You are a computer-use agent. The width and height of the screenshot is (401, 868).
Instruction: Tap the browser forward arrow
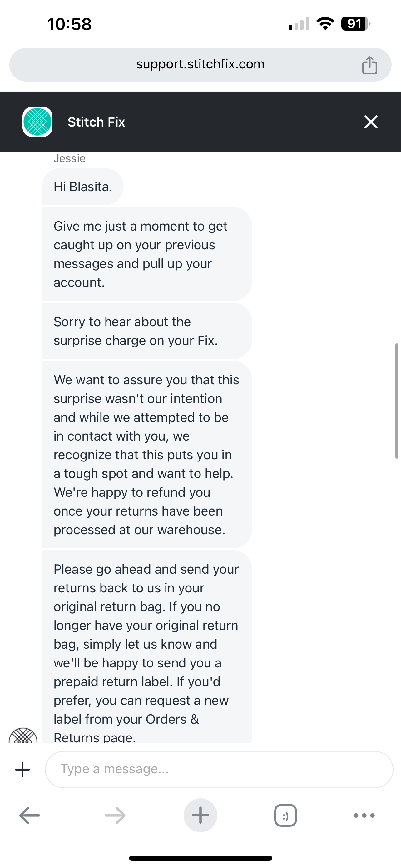tap(115, 816)
